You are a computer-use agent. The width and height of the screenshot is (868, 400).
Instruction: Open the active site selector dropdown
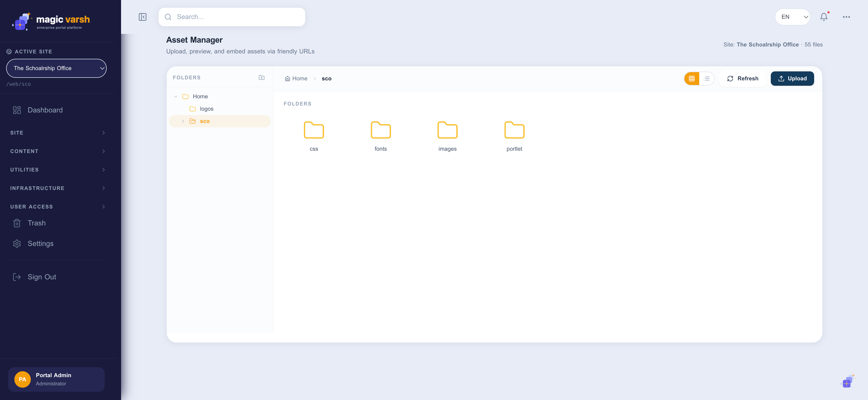[x=56, y=68]
